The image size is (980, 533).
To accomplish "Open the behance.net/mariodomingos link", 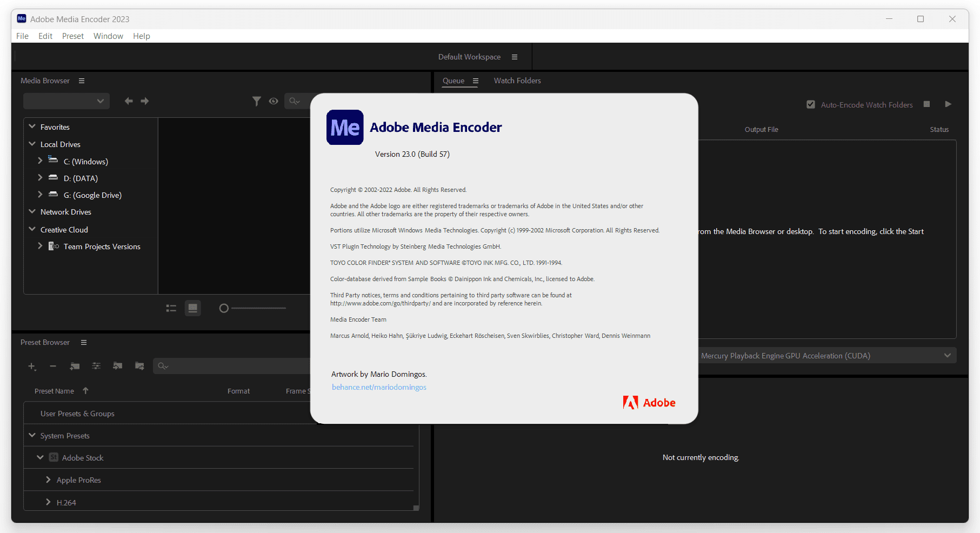I will point(379,387).
